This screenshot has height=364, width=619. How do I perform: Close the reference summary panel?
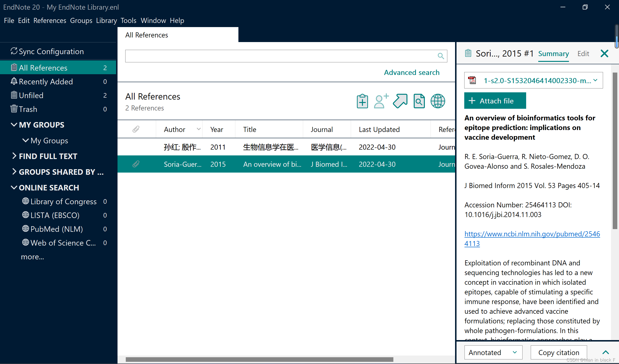(604, 53)
